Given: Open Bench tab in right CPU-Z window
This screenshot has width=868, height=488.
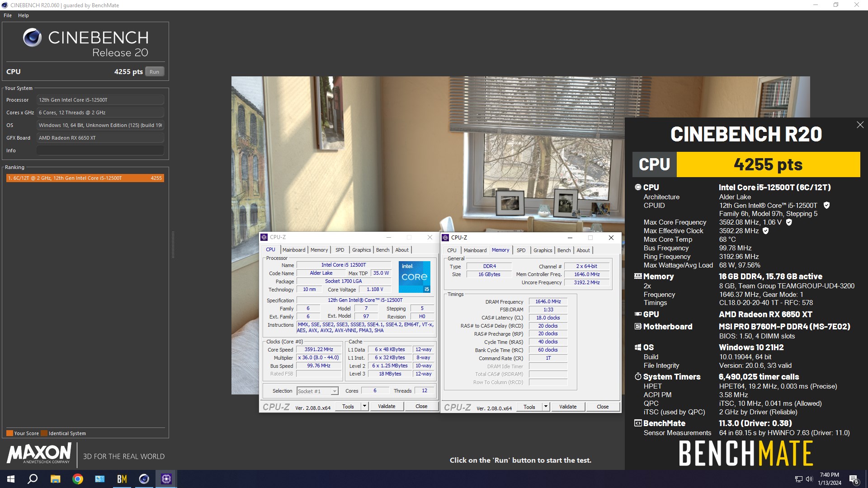Looking at the screenshot, I should pyautogui.click(x=564, y=250).
